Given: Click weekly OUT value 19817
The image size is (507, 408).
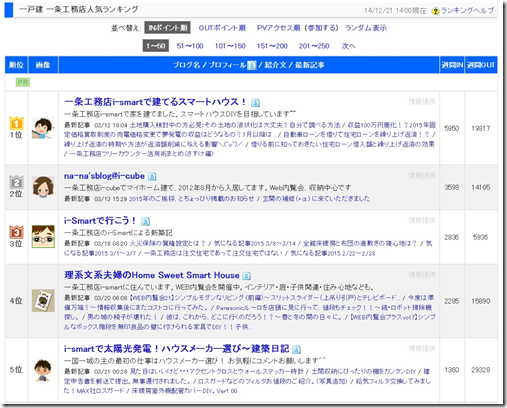Looking at the screenshot, I should tap(481, 128).
